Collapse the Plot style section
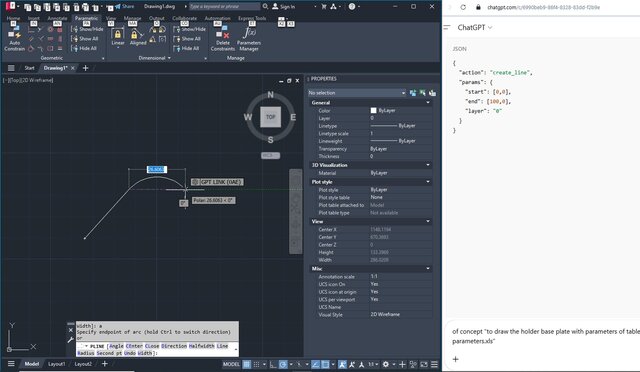Viewport: 640px width, 372px height. tap(428, 182)
